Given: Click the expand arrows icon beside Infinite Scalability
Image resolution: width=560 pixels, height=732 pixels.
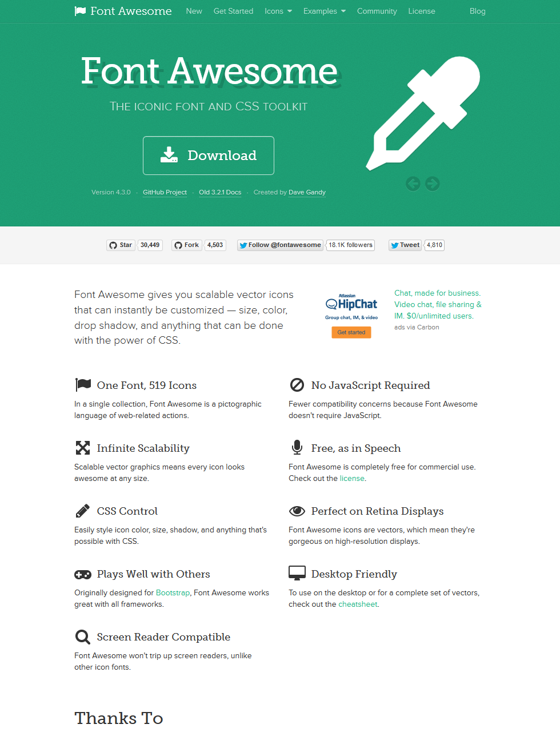Looking at the screenshot, I should coord(83,448).
